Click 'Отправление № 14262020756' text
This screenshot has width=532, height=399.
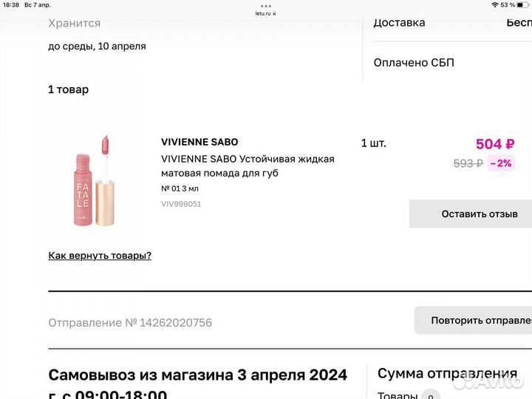coord(130,323)
